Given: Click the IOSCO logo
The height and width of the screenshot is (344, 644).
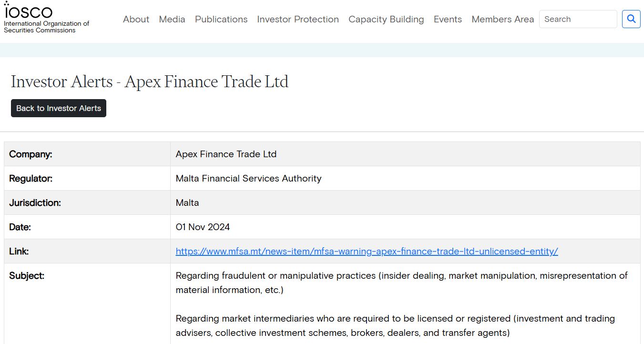Looking at the screenshot, I should (29, 11).
